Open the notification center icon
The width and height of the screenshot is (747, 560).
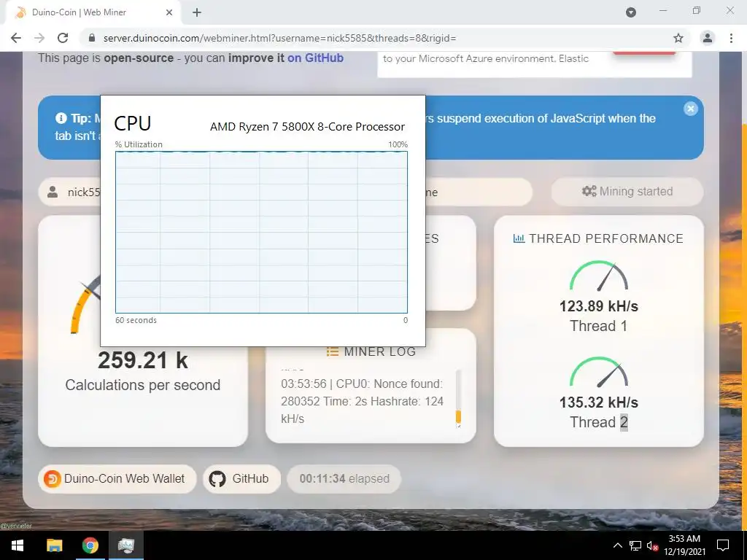coord(723,545)
